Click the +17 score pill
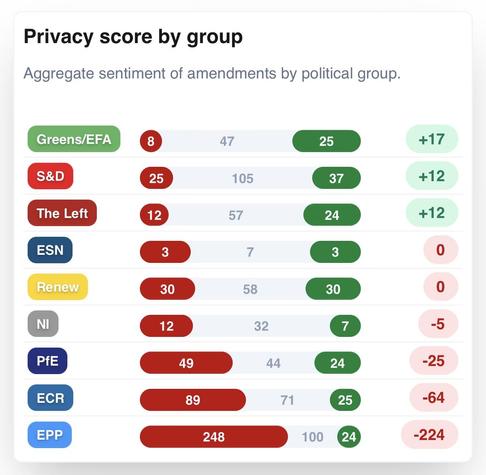The image size is (486, 475). 432,139
